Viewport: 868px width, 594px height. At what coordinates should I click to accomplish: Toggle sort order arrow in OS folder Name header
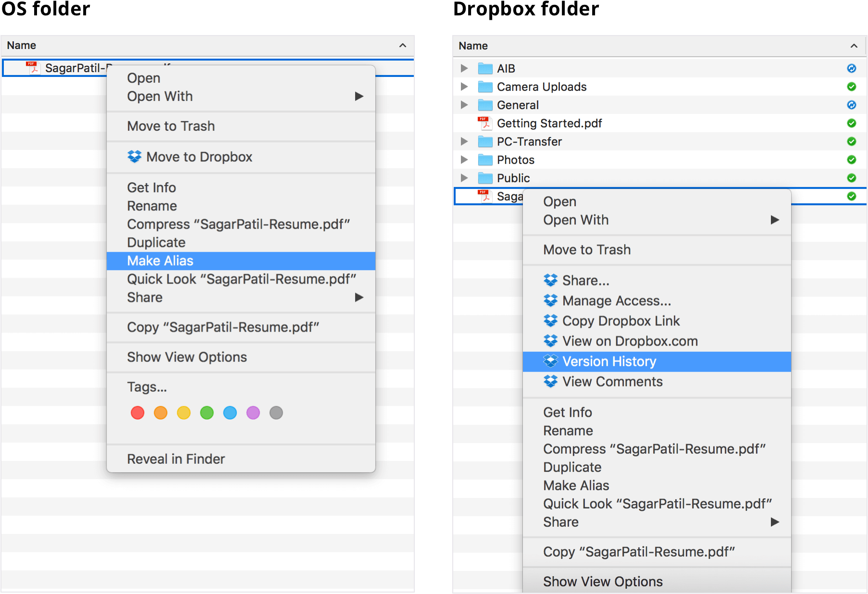click(x=403, y=45)
